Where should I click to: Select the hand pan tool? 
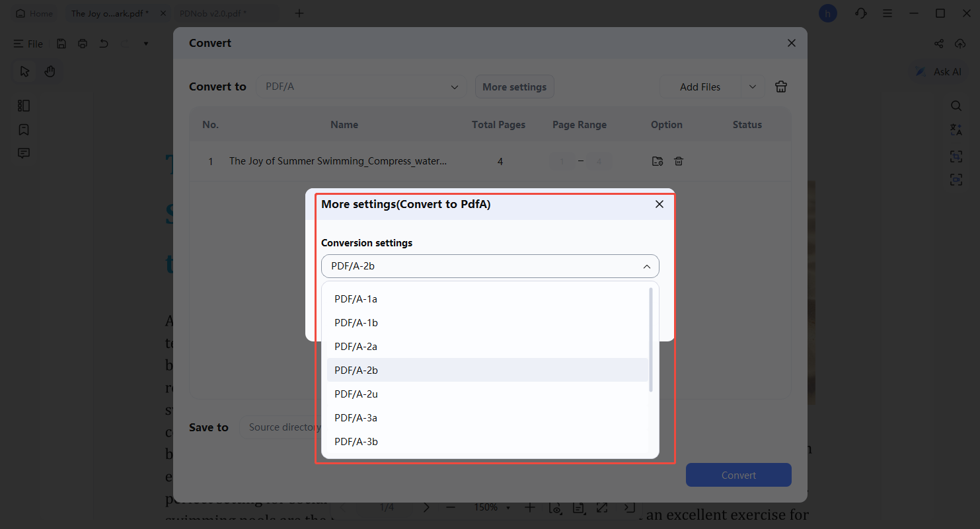pyautogui.click(x=50, y=71)
